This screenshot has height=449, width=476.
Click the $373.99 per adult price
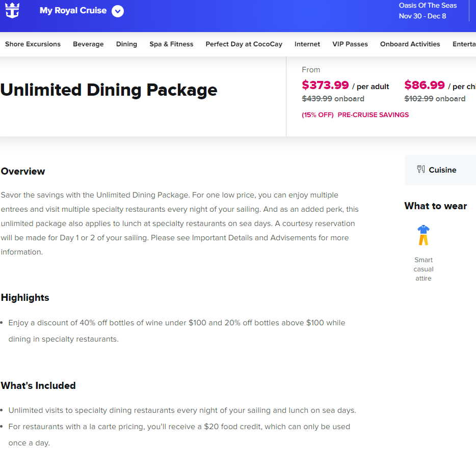345,86
